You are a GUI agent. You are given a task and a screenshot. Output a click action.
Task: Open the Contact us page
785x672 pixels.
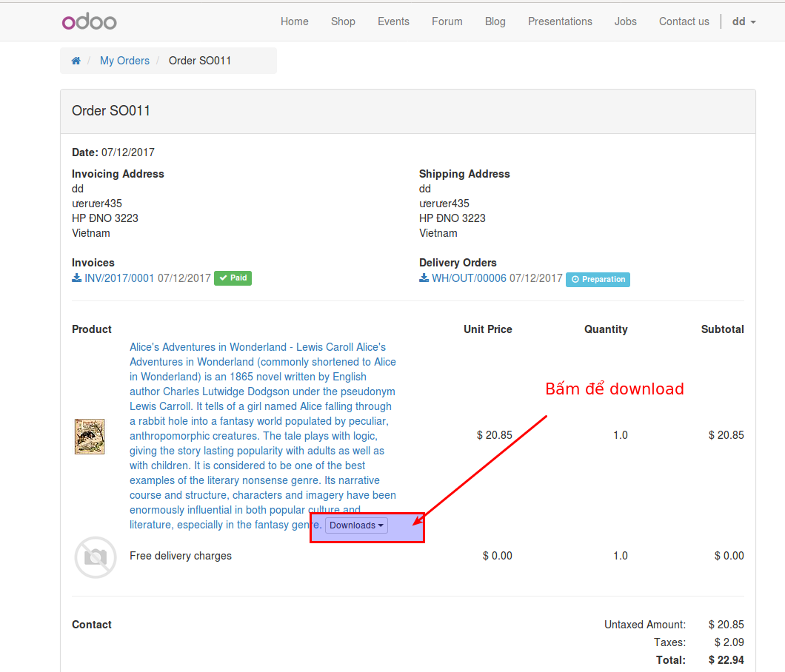(684, 21)
